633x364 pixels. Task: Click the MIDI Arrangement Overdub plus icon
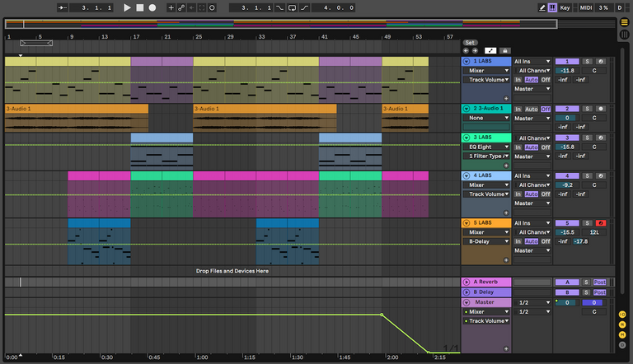point(171,7)
